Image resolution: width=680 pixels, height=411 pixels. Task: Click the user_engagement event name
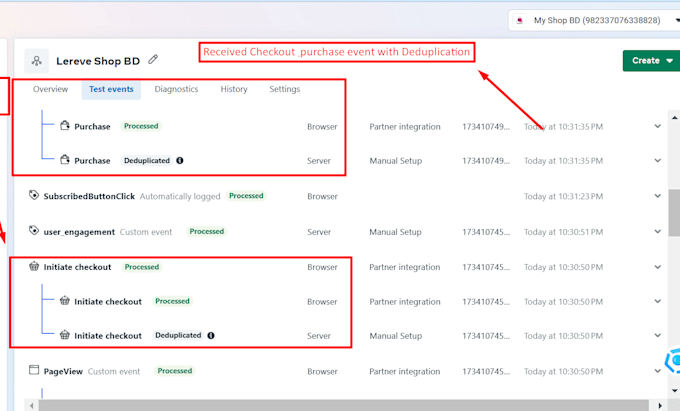[x=79, y=232]
